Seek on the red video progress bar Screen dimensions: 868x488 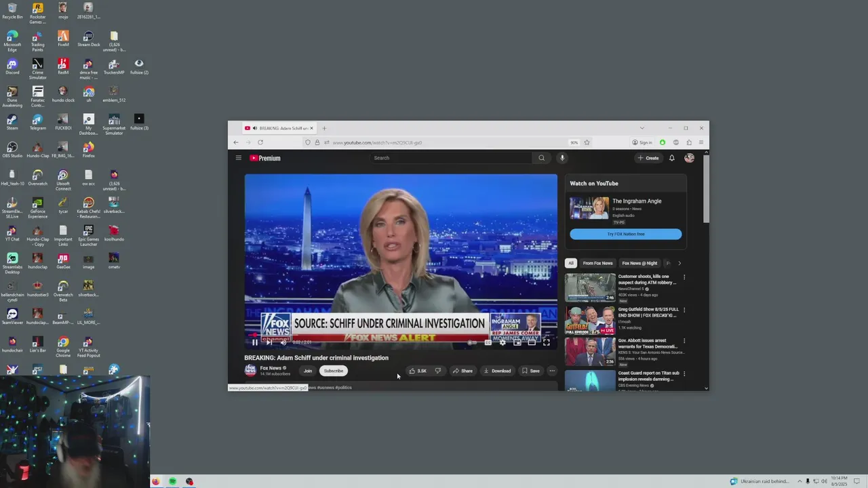click(401, 334)
